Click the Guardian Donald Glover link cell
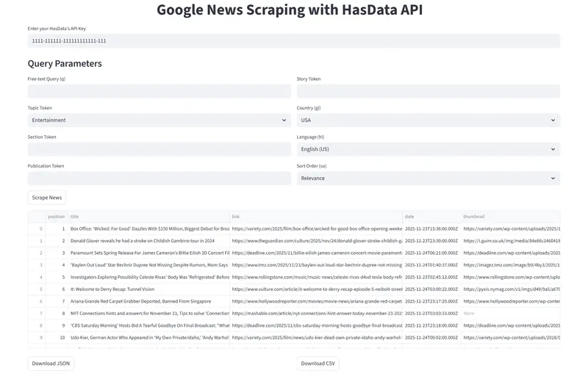This screenshot has height=376, width=588. tap(316, 240)
